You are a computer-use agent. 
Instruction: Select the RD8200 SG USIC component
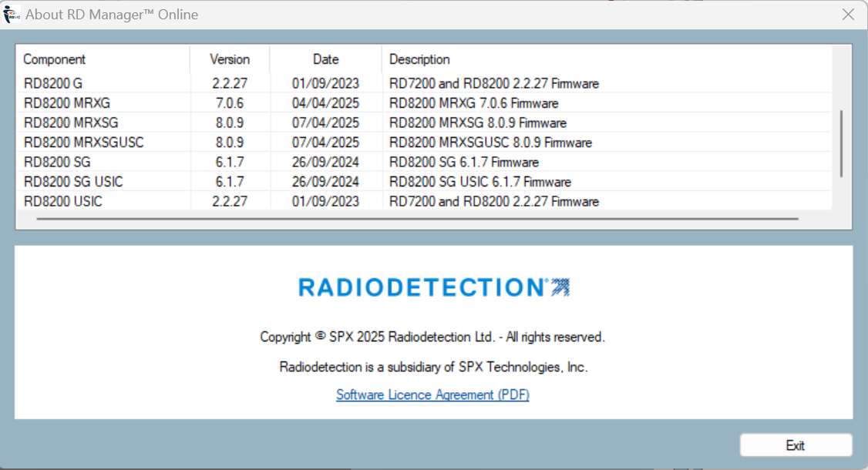coord(73,182)
